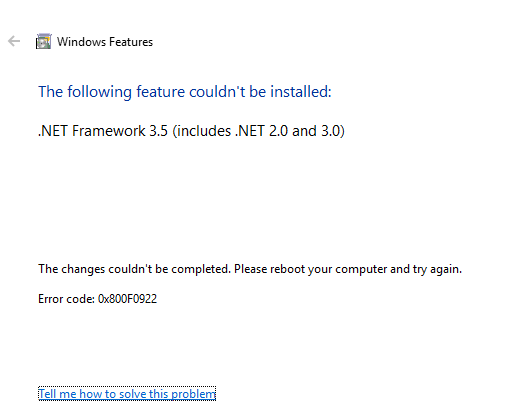Click the error value 0x800F0922
The height and width of the screenshot is (406, 516).
(127, 299)
